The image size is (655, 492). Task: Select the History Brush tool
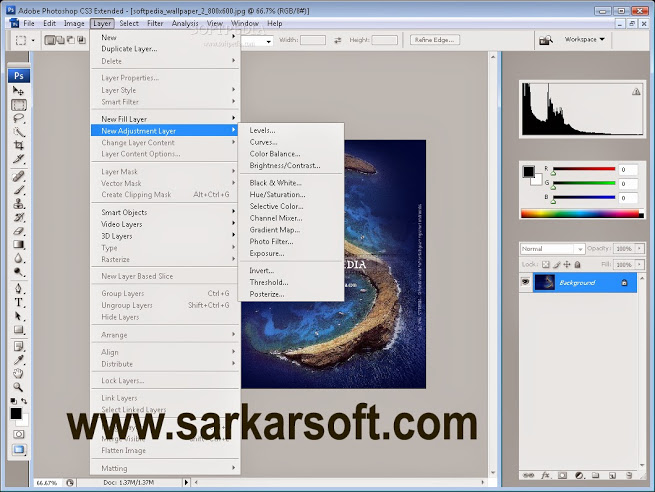click(x=18, y=217)
